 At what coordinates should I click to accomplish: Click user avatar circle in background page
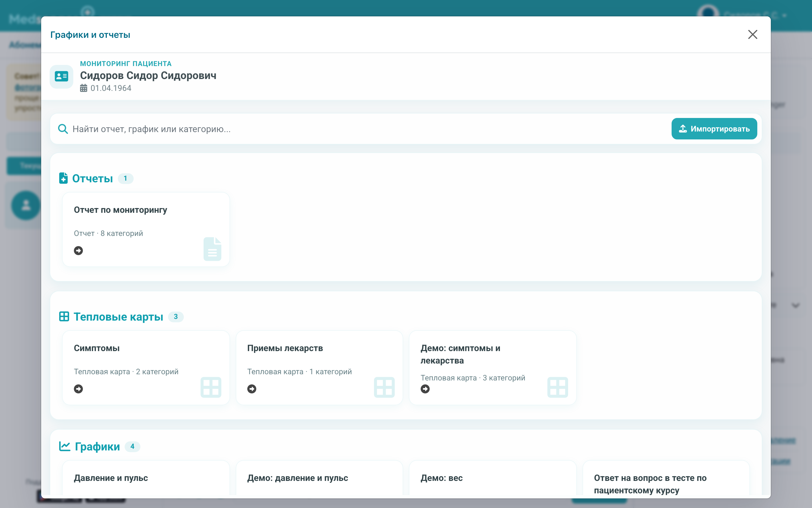tap(26, 205)
